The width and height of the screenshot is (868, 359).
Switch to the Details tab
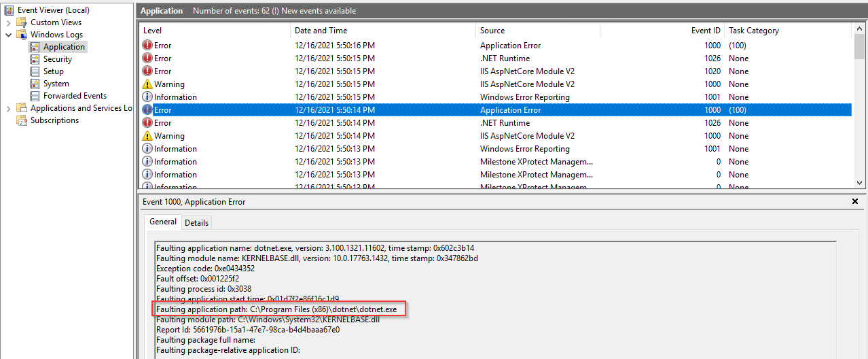[197, 222]
